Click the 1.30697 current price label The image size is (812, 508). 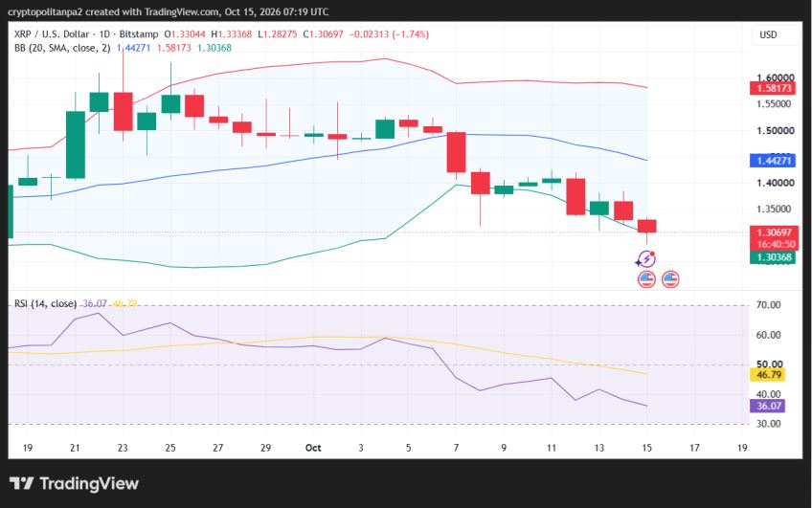pyautogui.click(x=774, y=232)
